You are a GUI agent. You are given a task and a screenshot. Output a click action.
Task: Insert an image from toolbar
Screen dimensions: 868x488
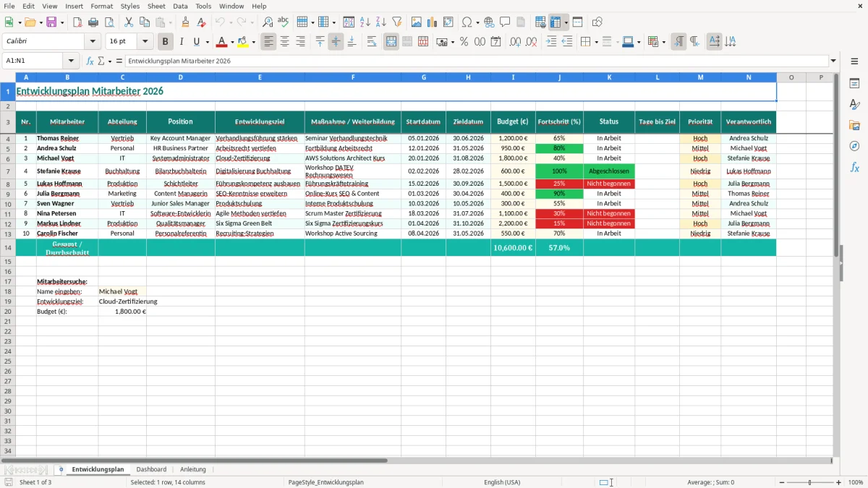(417, 22)
